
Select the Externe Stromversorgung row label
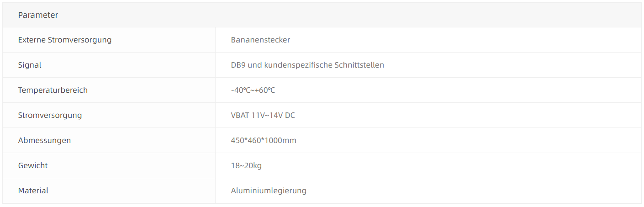(65, 40)
